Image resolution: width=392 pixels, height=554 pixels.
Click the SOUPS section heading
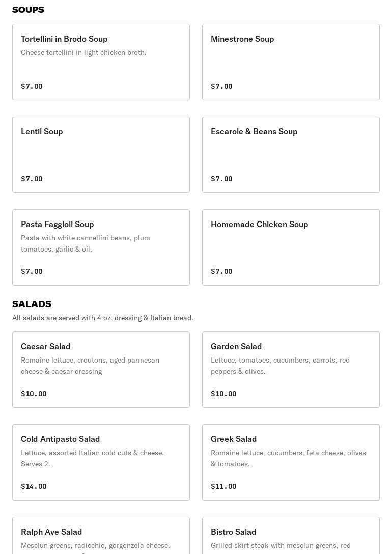28,10
